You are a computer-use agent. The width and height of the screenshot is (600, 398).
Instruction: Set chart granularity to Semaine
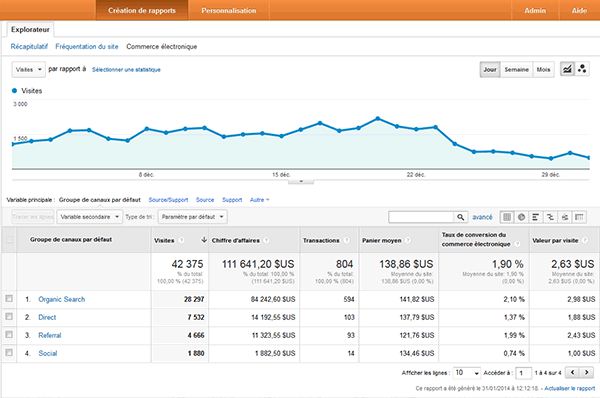pyautogui.click(x=516, y=70)
